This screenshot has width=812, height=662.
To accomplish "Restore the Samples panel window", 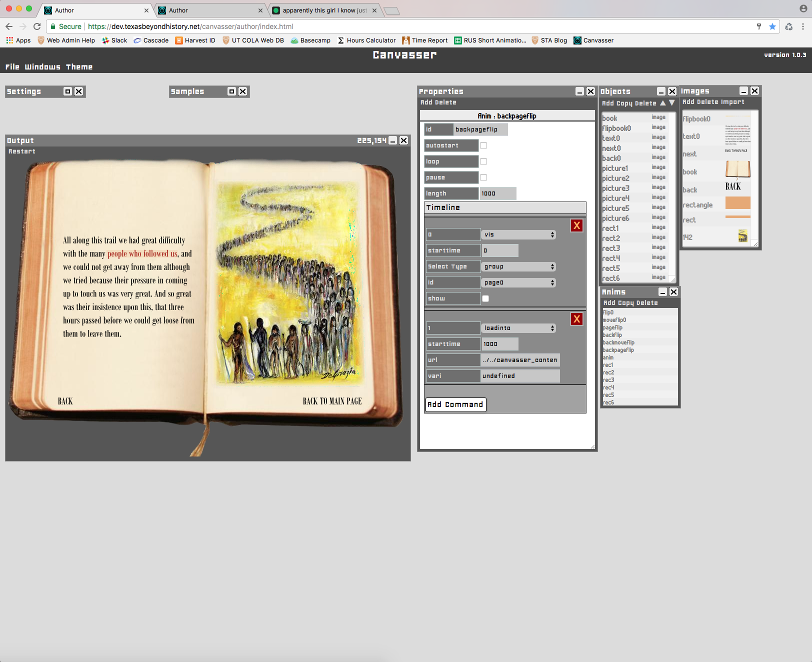I will pos(232,91).
